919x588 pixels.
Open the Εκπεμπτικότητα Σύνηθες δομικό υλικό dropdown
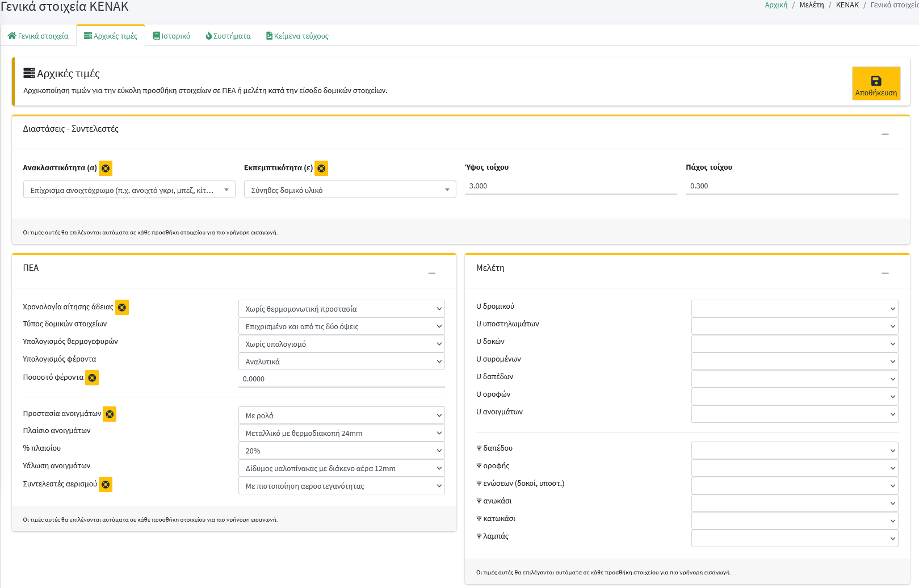pos(350,190)
